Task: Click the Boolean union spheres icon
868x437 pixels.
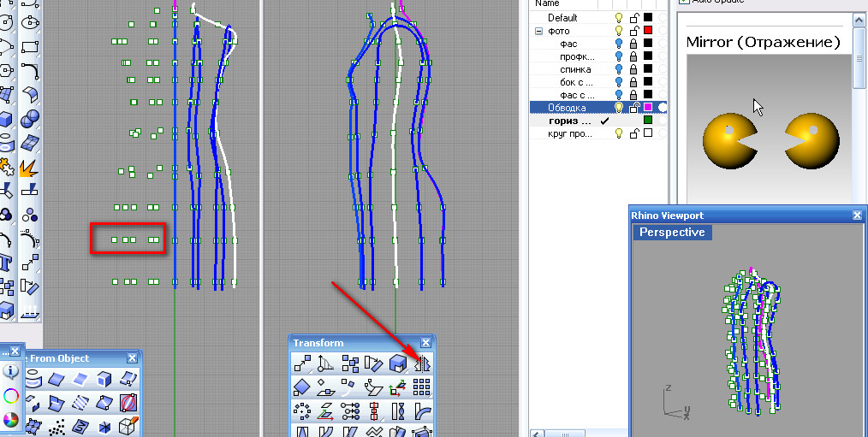Action: point(31,118)
